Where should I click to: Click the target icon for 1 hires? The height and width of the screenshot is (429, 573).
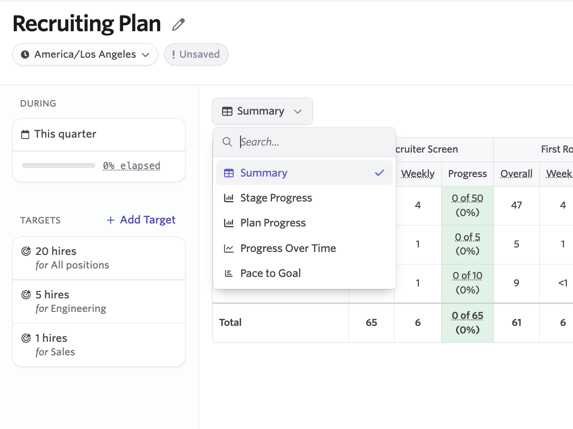(26, 338)
